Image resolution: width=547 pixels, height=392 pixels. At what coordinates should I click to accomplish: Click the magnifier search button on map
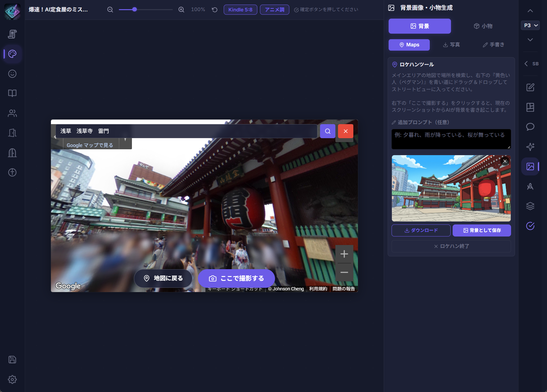[328, 131]
